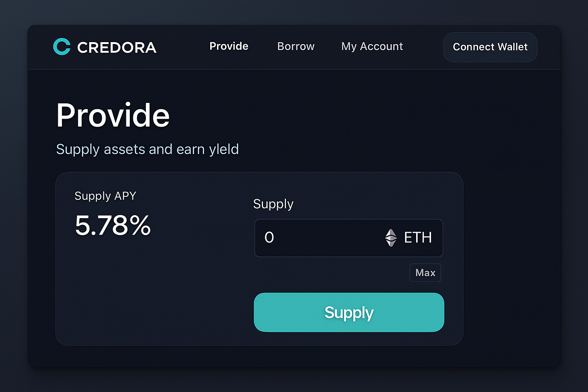Select the Ethereum icon in the currency selector
Image resolution: width=588 pixels, height=392 pixels.
[x=391, y=238]
